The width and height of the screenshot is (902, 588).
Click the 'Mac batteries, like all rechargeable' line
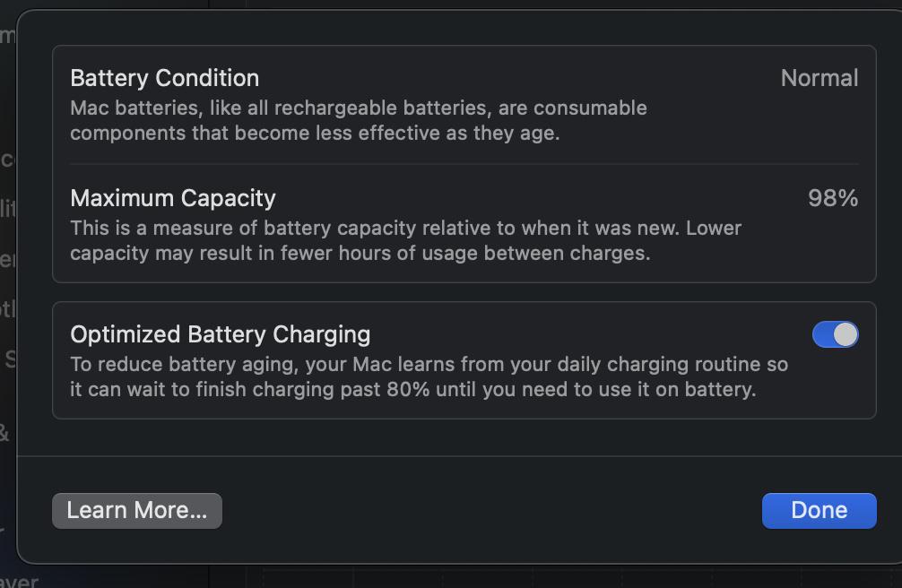click(359, 108)
